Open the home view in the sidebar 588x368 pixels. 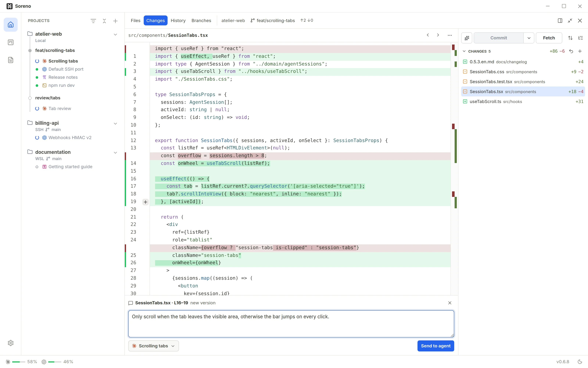point(11,25)
